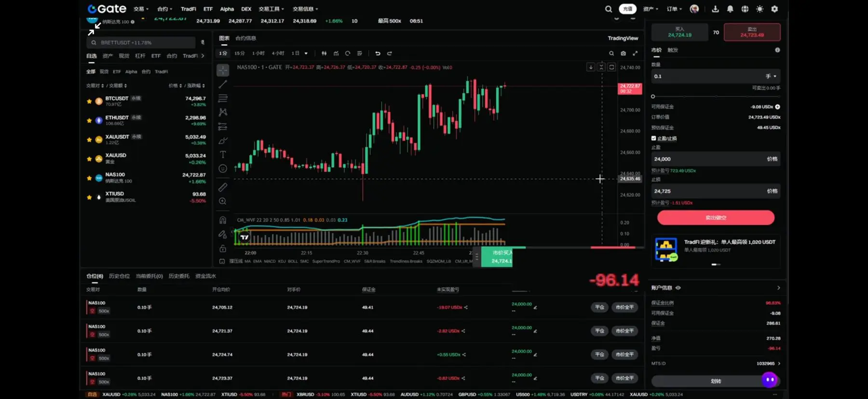The height and width of the screenshot is (399, 868).
Task: Take a chart snapshot with camera icon
Action: point(623,53)
